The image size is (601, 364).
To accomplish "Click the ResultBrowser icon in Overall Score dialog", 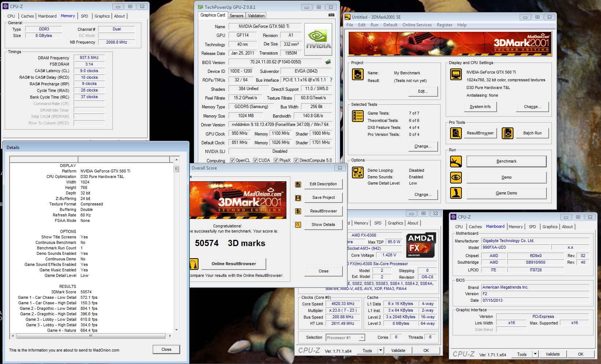I will (x=298, y=211).
